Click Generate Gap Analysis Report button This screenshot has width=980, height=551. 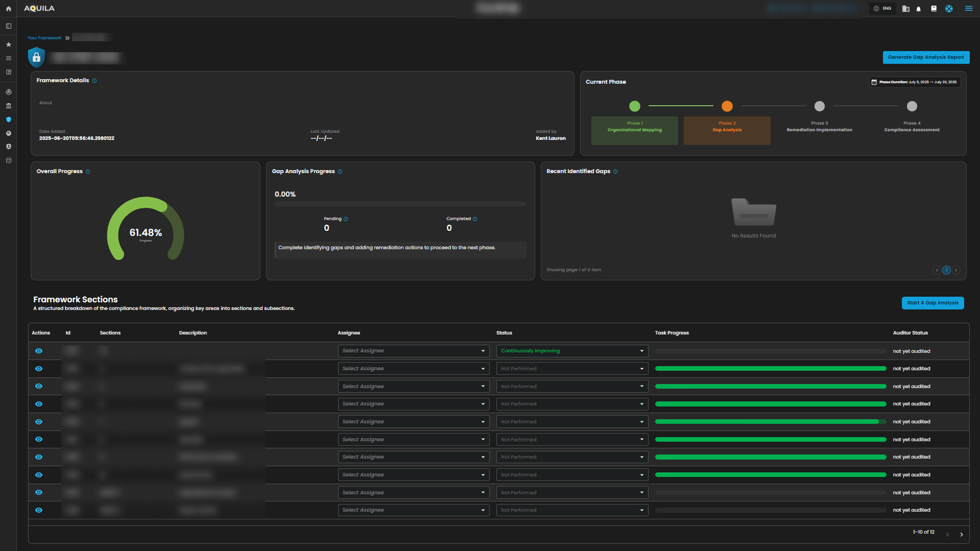coord(925,57)
